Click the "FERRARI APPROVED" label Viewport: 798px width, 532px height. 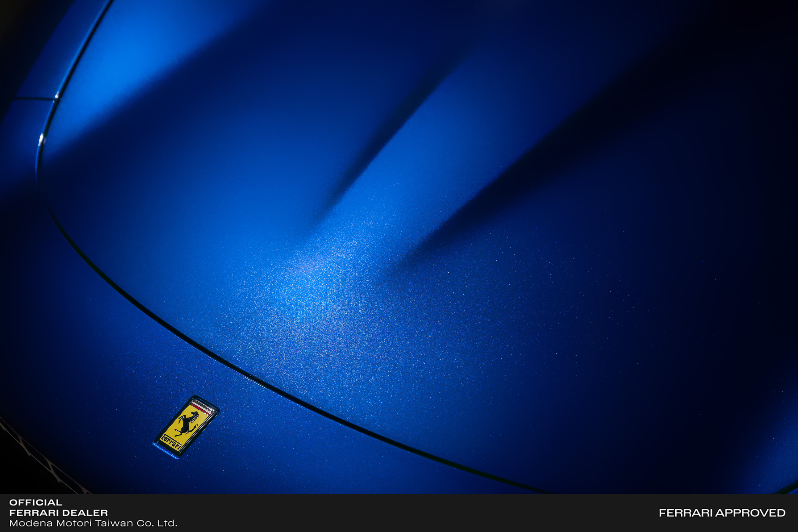(x=722, y=513)
